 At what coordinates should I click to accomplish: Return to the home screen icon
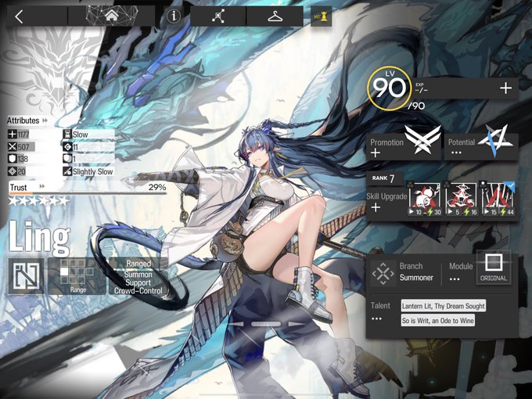point(111,16)
